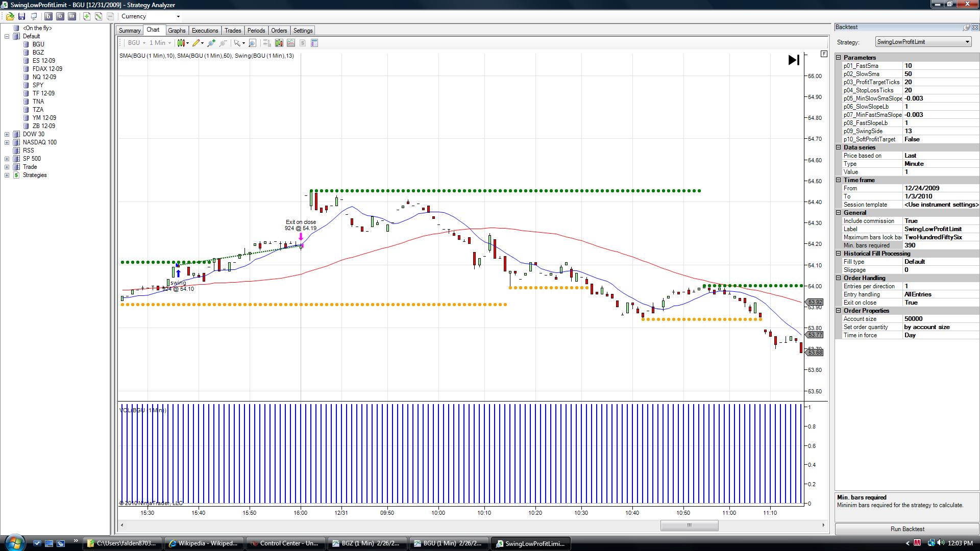Open the candlestick chart style tool
Viewport: 980px width, 551px height.
(x=181, y=43)
